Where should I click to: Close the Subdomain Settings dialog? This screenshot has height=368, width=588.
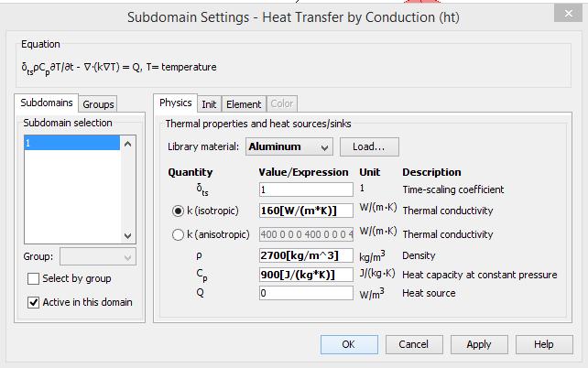565,16
